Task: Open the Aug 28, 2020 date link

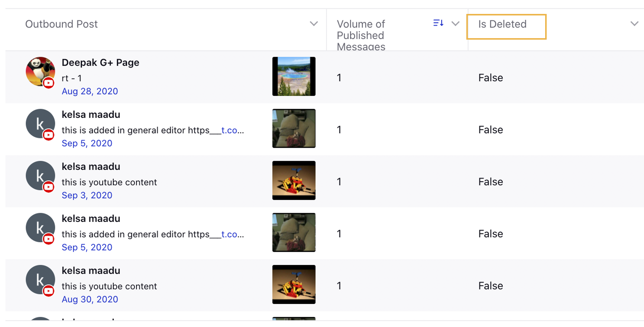Action: [90, 91]
